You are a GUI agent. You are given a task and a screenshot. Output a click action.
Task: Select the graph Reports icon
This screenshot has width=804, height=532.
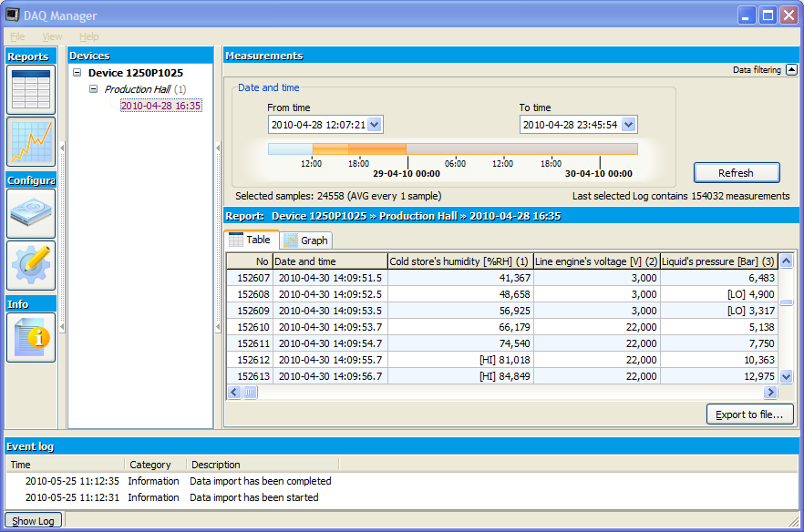[x=32, y=141]
